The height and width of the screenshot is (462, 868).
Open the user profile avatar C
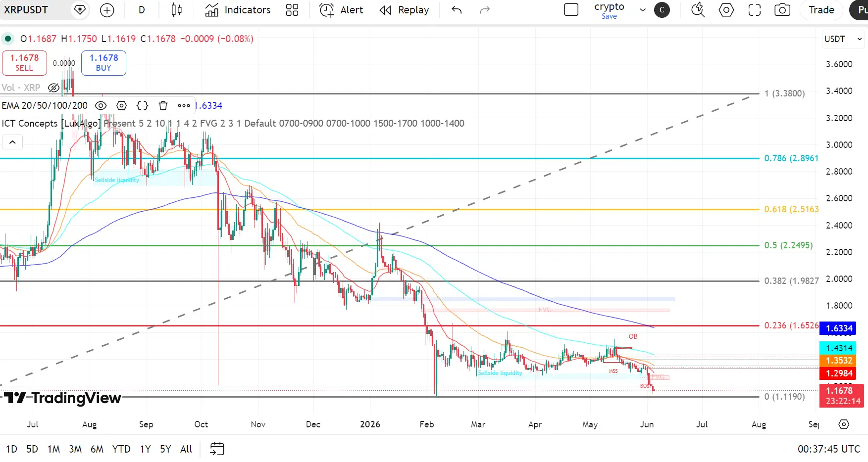tap(662, 10)
